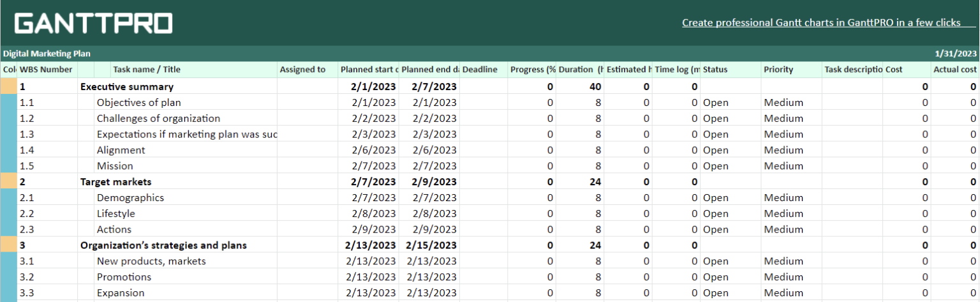The width and height of the screenshot is (980, 302).
Task: Select the Deadline column header
Action: point(479,70)
